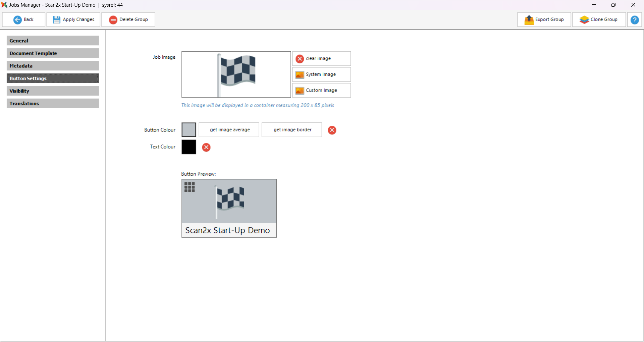Click the Delete Group button

point(128,20)
